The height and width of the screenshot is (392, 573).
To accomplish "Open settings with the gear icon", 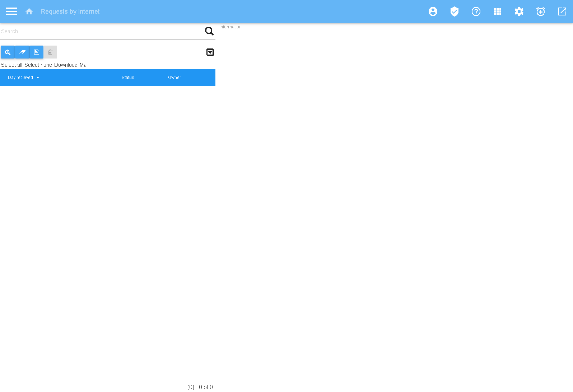I will [x=519, y=11].
